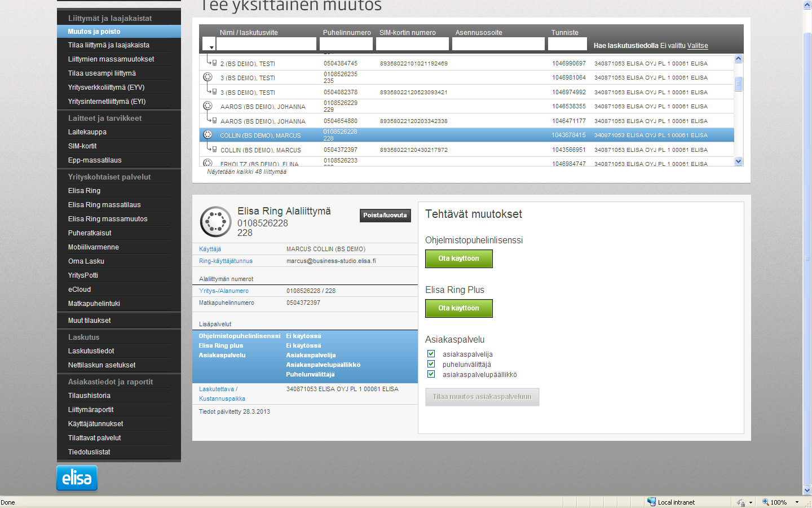Click the subscription list scrollbar up arrow
Screen dimensions: 812x508
pos(739,59)
